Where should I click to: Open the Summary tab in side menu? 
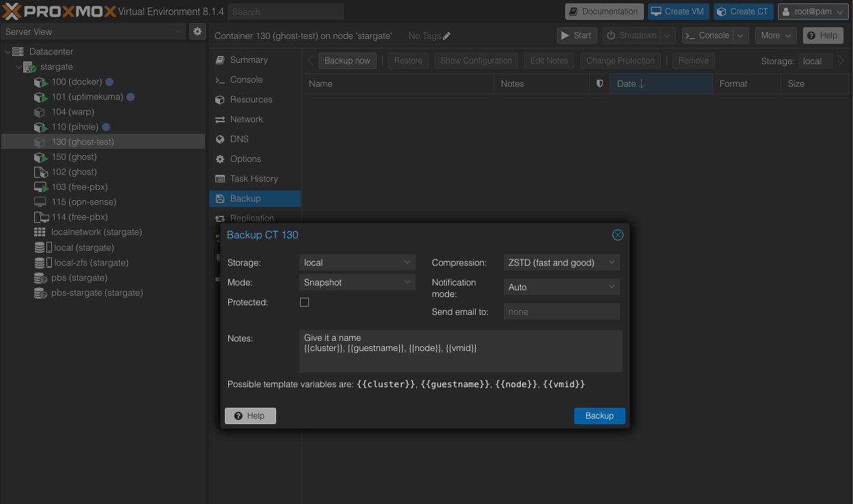pos(248,60)
